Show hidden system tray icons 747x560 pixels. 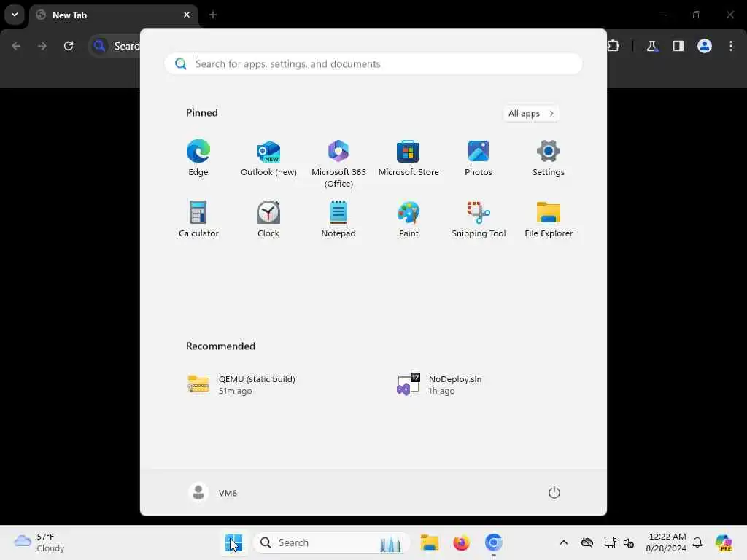(564, 542)
